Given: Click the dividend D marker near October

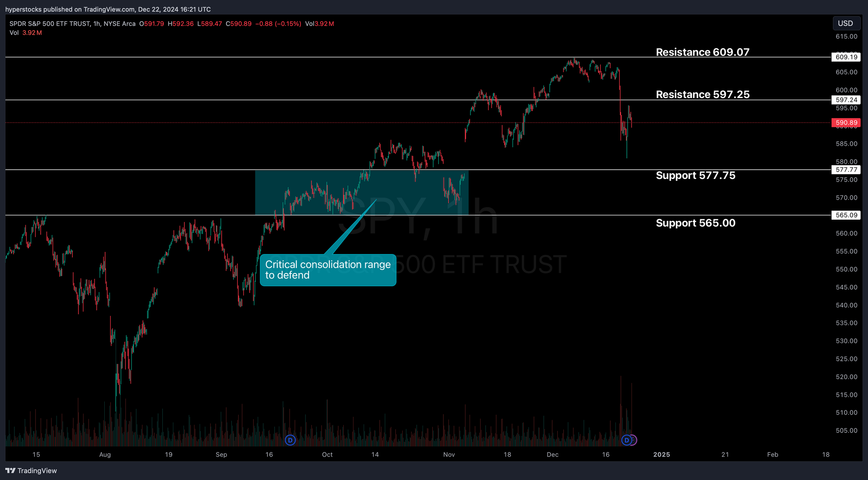Looking at the screenshot, I should coord(290,440).
